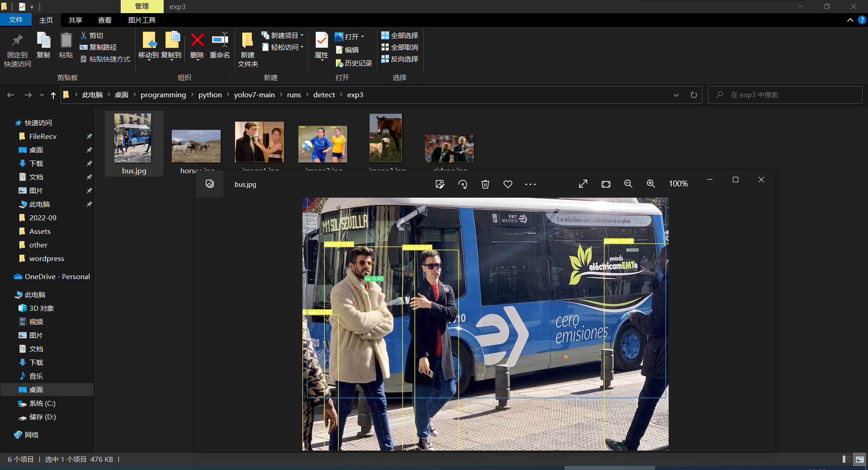
Task: Switch to large thumbnails view in status bar
Action: (x=859, y=459)
